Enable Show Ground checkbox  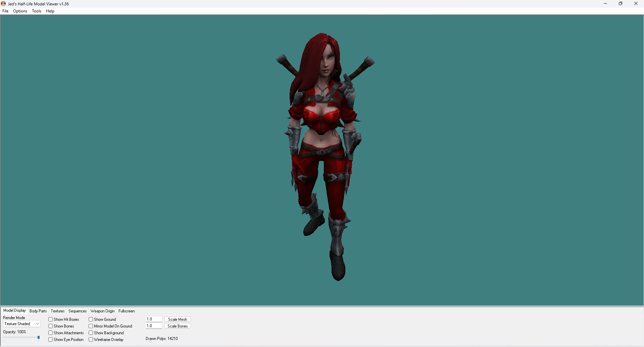coord(91,319)
